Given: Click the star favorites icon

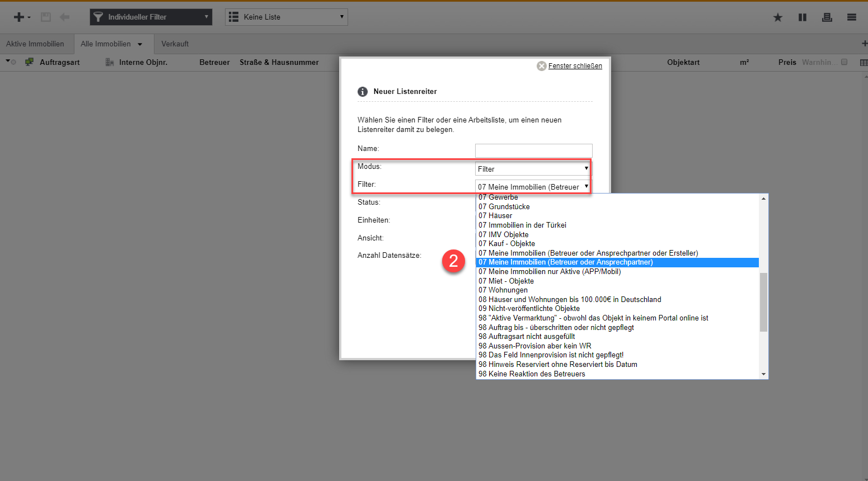Looking at the screenshot, I should 778,17.
